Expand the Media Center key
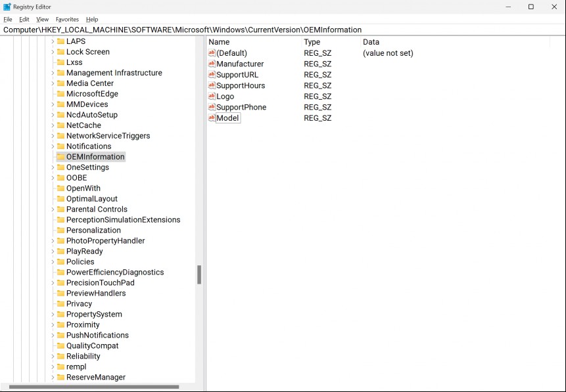This screenshot has width=566, height=392. [x=53, y=83]
